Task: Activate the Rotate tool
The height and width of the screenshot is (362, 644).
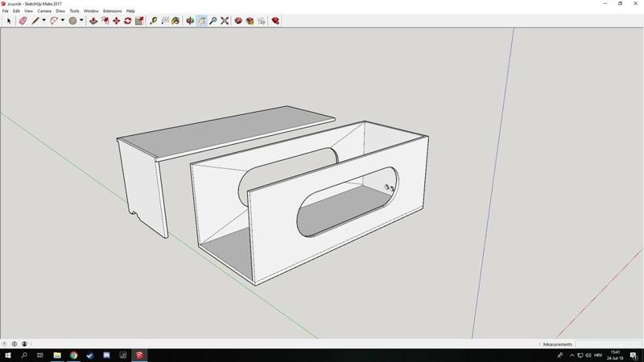Action: (128, 21)
